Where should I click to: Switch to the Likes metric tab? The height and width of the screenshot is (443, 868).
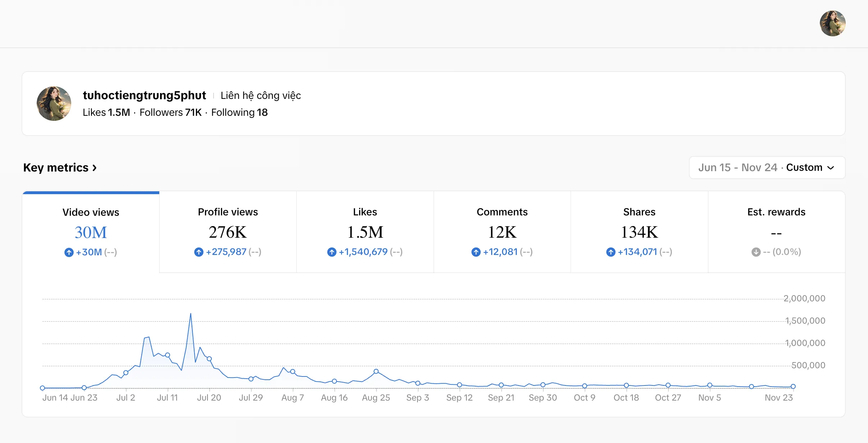coord(365,232)
